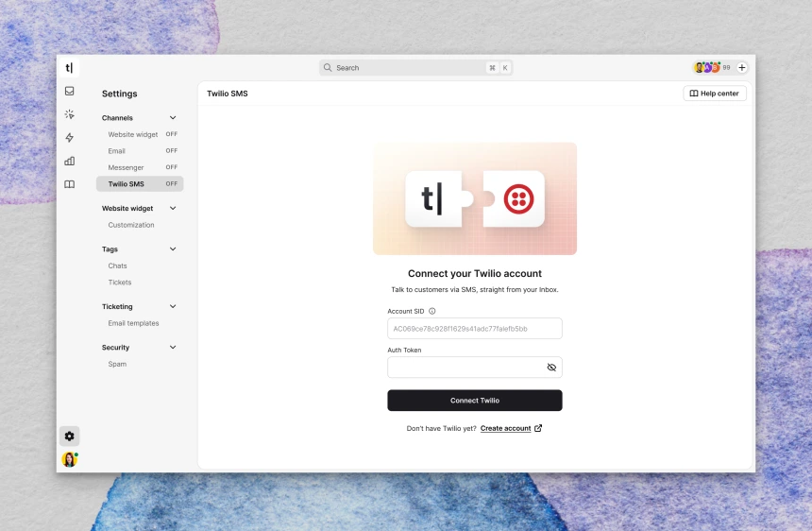Focus the Auth Token input field
812x531 pixels.
(x=475, y=368)
